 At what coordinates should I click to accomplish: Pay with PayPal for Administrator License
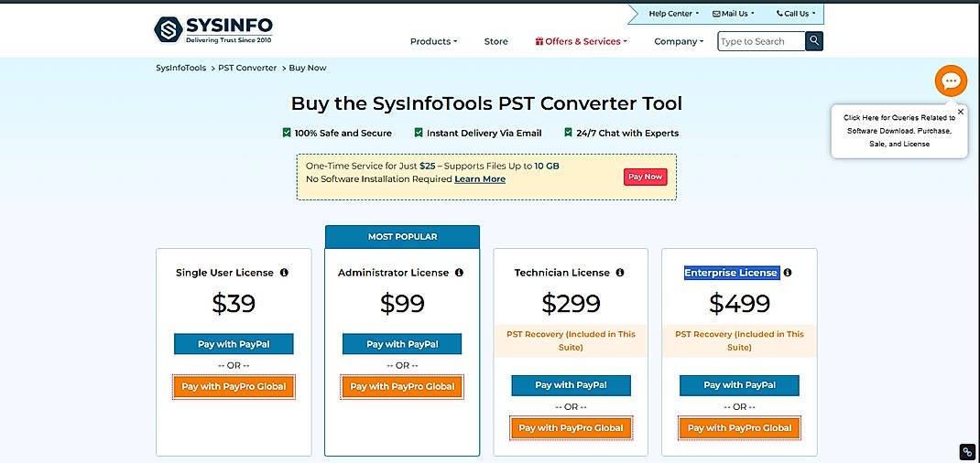pyautogui.click(x=402, y=344)
